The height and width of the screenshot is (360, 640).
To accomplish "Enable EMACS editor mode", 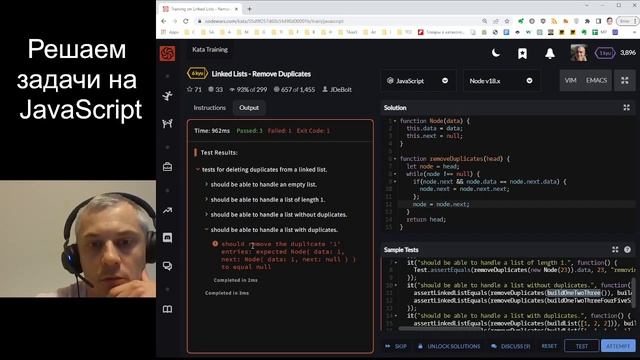I will coord(596,80).
